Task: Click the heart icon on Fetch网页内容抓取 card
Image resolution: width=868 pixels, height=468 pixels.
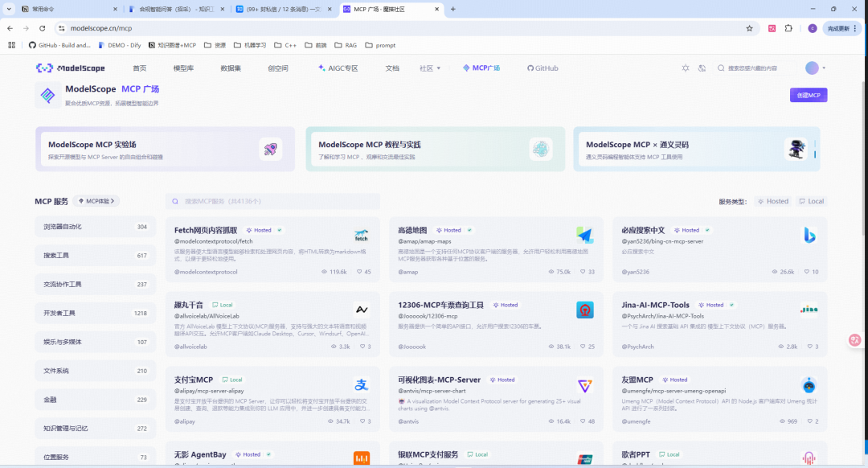Action: tap(359, 272)
